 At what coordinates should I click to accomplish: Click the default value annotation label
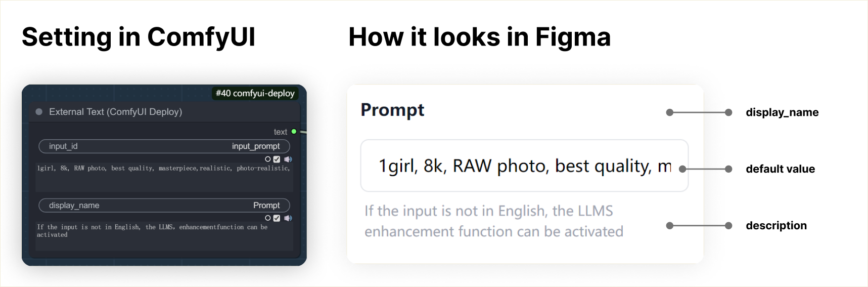[780, 169]
